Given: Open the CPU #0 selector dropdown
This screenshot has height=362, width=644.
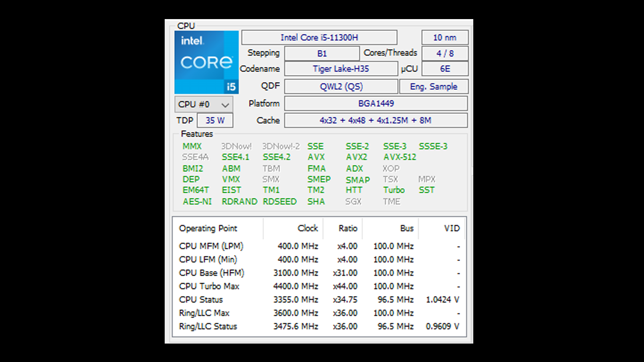Looking at the screenshot, I should click(204, 105).
